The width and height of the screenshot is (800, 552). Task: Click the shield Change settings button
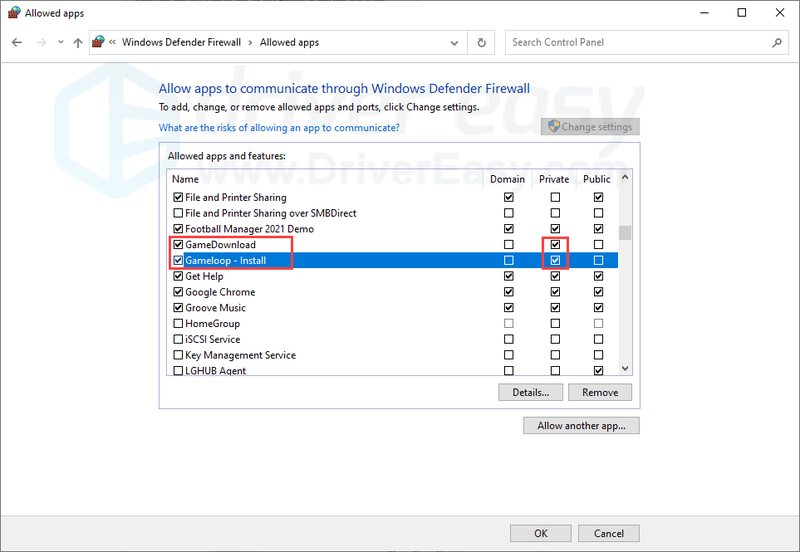click(590, 127)
